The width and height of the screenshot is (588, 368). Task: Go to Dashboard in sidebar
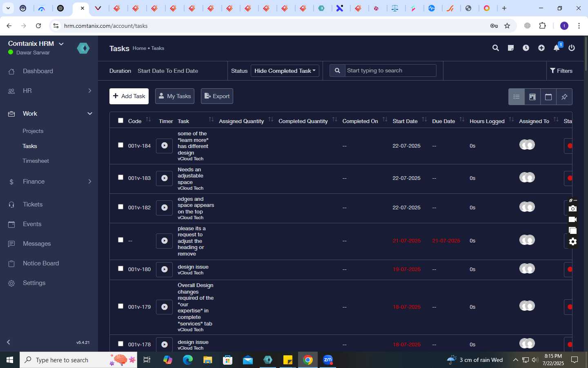[x=38, y=71]
